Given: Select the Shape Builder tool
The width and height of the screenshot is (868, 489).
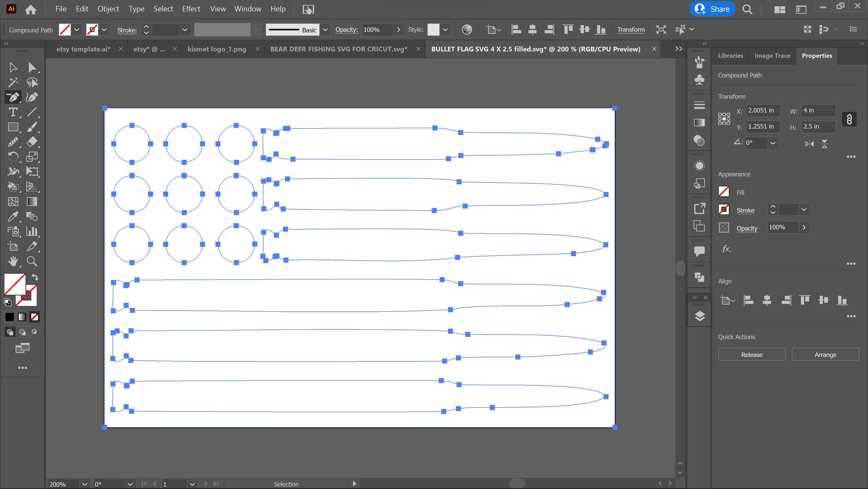Looking at the screenshot, I should click(13, 187).
